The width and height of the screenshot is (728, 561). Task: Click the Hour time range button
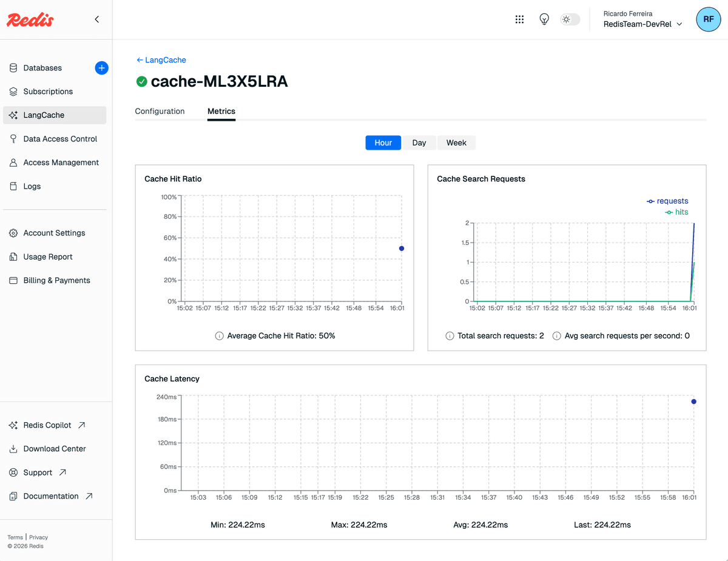[x=383, y=142]
